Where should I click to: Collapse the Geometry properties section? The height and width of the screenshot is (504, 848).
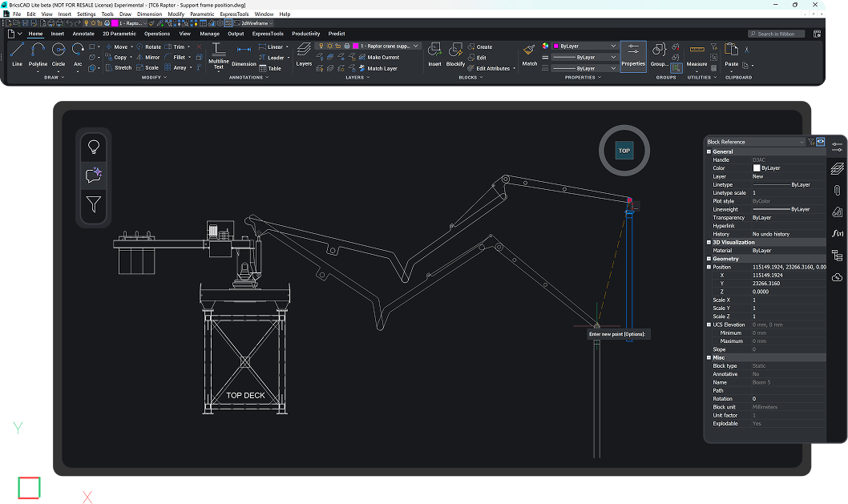709,259
